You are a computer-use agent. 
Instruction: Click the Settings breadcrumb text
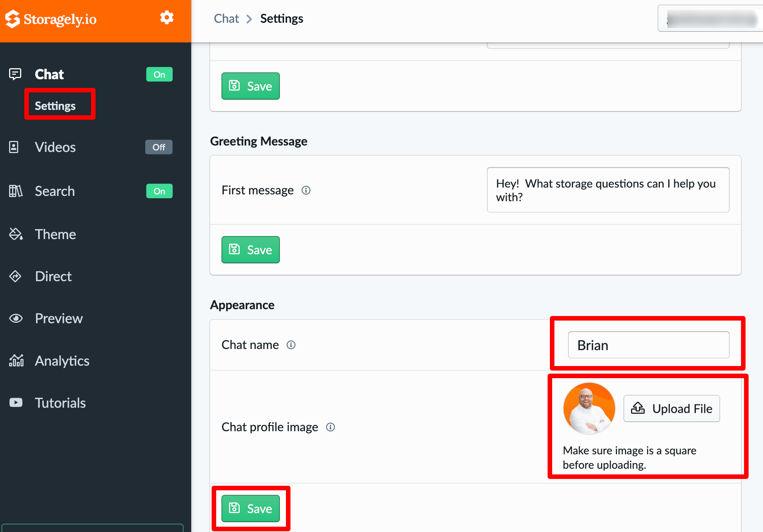282,18
